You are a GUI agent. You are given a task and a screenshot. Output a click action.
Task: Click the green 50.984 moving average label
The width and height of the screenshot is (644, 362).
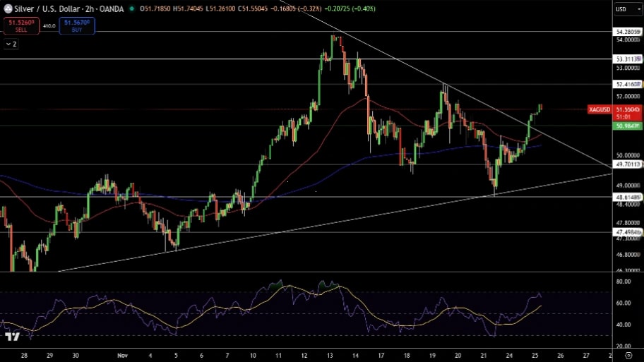point(628,126)
